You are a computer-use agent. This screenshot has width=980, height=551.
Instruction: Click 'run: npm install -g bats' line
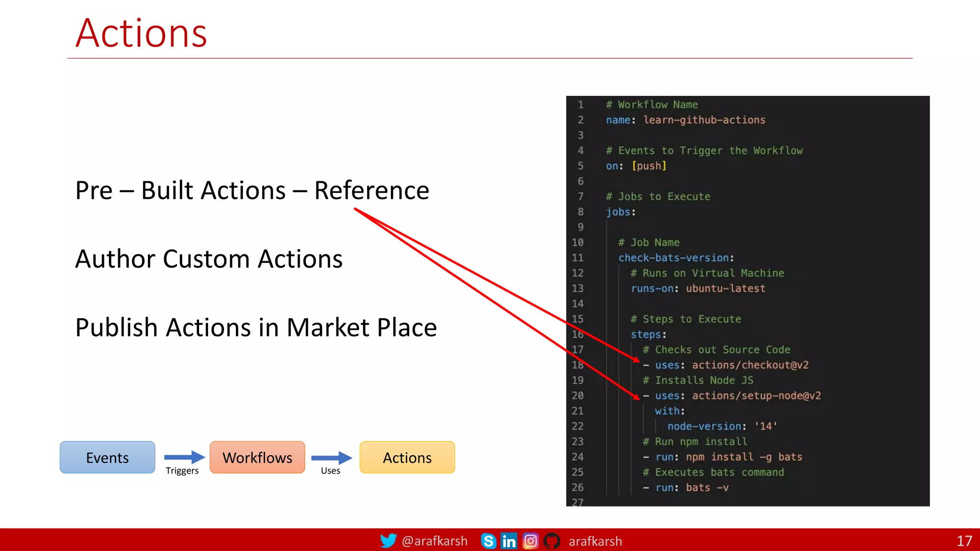tap(723, 457)
